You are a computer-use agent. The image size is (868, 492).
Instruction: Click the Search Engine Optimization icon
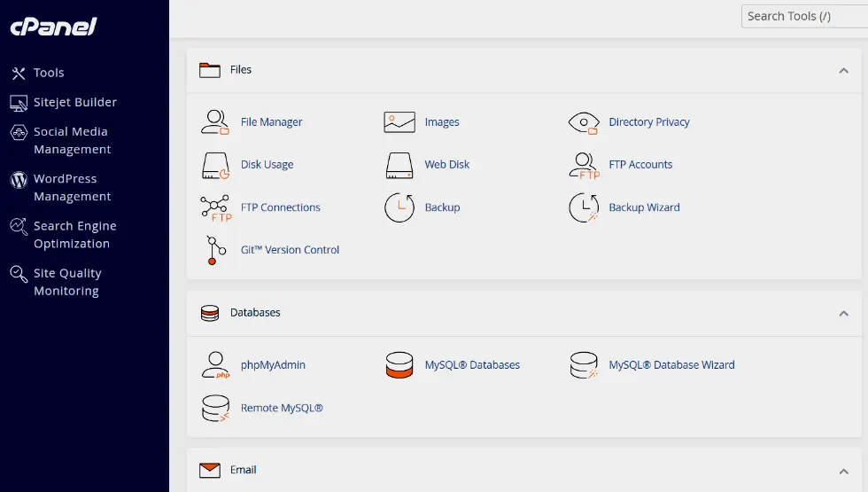19,227
